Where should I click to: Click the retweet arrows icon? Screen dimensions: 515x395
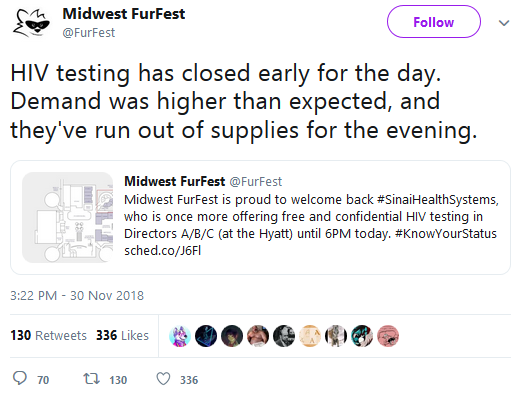tap(91, 379)
